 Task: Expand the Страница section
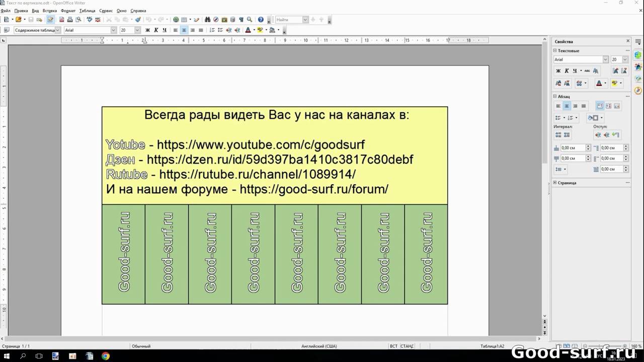click(555, 182)
